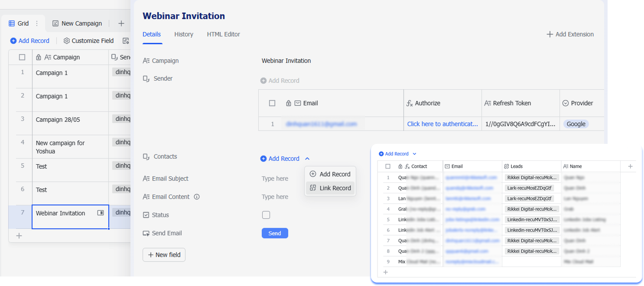This screenshot has width=644, height=286.
Task: Open the 'Click here to authenticate' link
Action: (442, 124)
